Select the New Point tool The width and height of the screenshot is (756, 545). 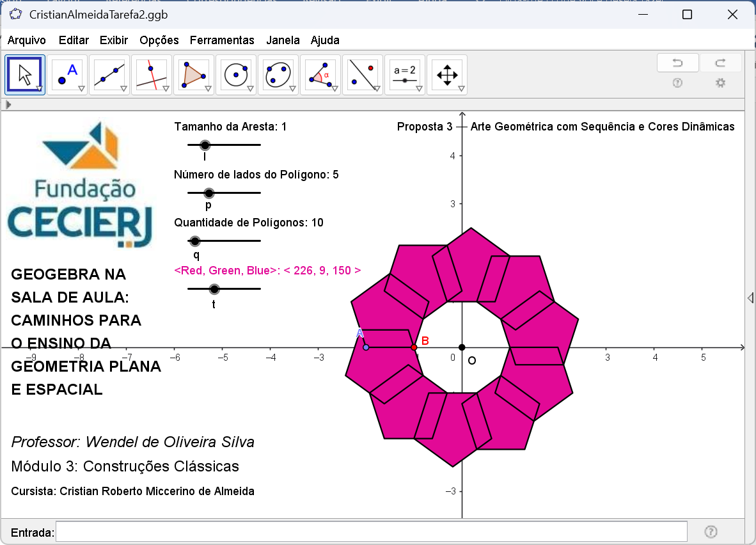[x=67, y=75]
